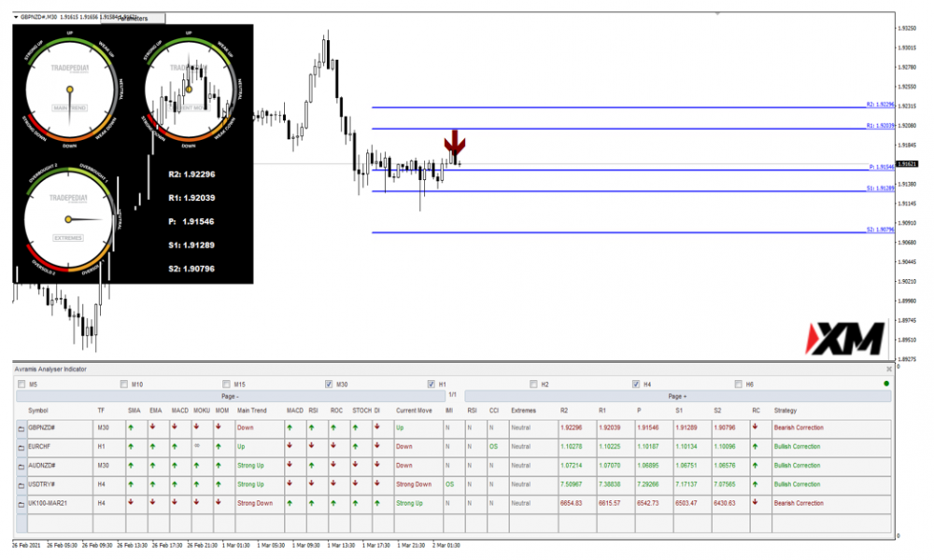Click the RC up arrow in USDTRY# row
This screenshot has height=560, width=934.
tap(756, 484)
